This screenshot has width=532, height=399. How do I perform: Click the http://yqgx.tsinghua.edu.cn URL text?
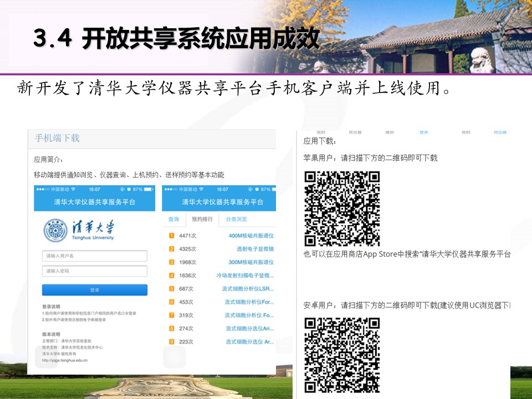pos(65,360)
